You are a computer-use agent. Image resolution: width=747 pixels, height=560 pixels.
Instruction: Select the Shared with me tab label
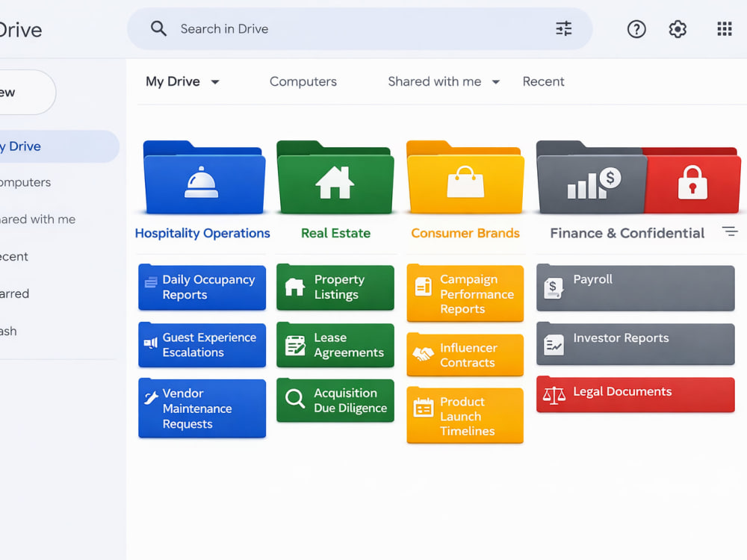435,81
